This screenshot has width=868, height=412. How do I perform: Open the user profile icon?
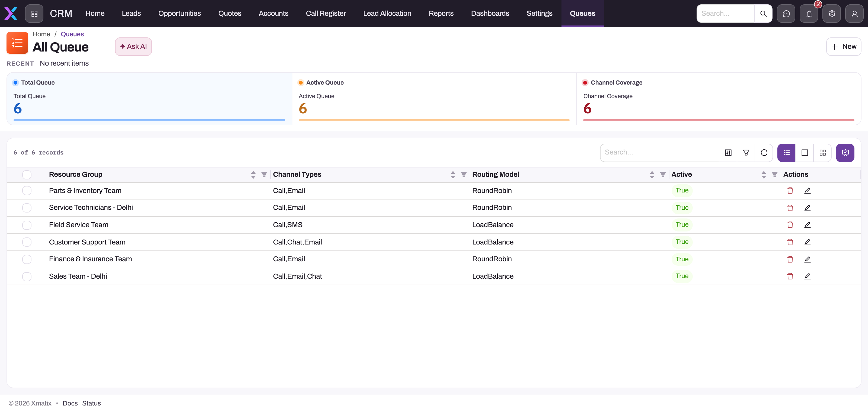tap(854, 14)
